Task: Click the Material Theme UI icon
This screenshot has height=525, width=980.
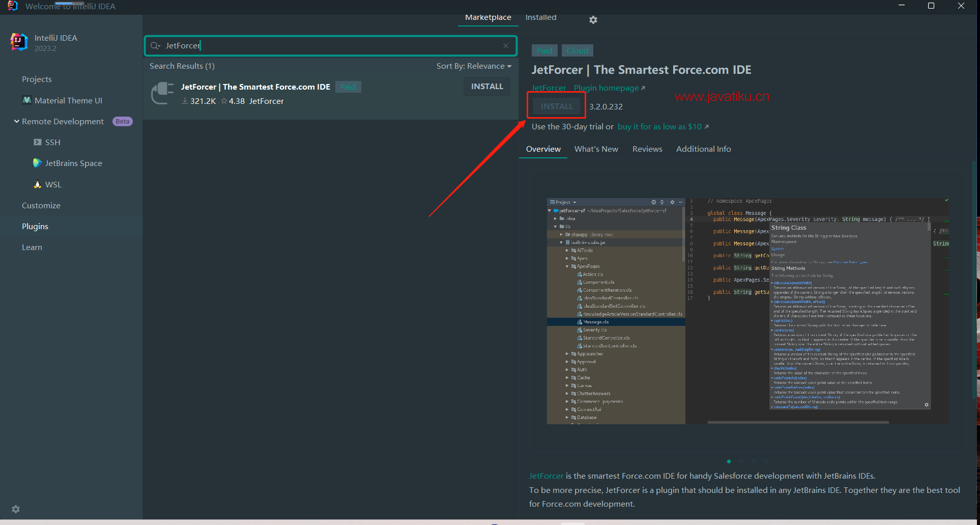Action: (27, 100)
